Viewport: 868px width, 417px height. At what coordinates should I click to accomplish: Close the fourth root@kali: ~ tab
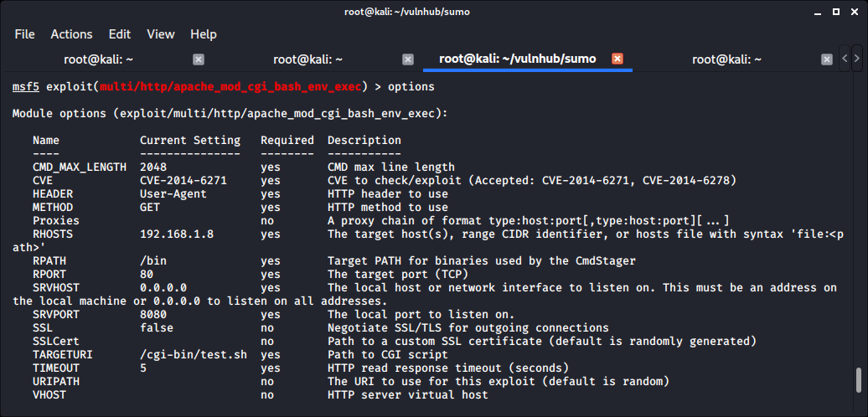coord(827,59)
